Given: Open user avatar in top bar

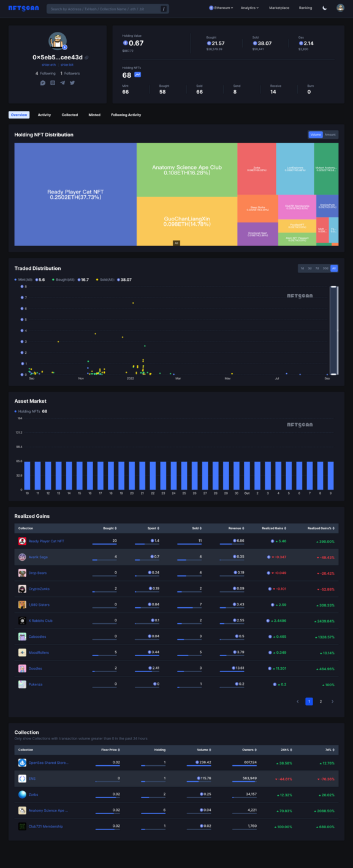Looking at the screenshot, I should pos(340,8).
